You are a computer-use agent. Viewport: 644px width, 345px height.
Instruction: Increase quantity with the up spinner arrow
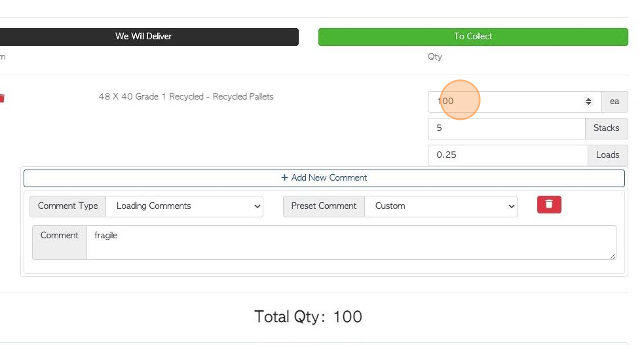pyautogui.click(x=588, y=99)
